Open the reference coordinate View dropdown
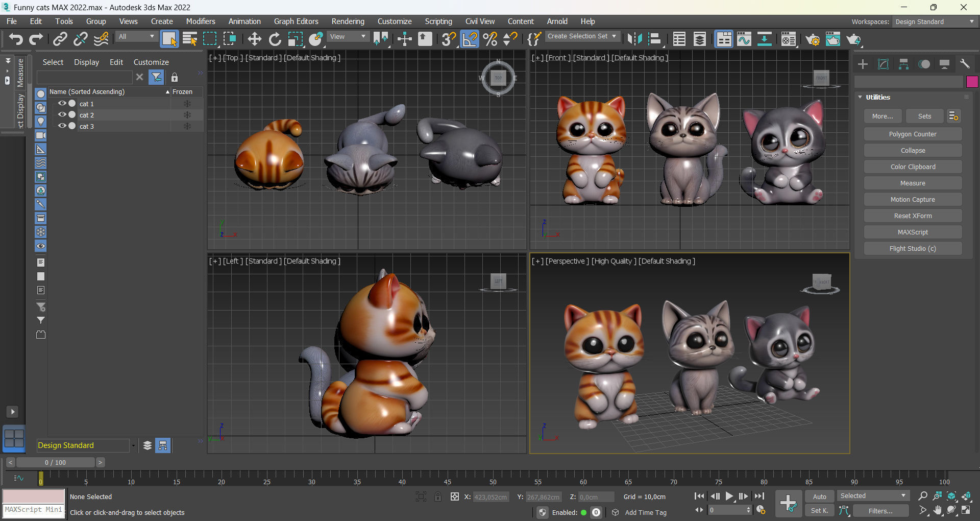 pyautogui.click(x=348, y=37)
